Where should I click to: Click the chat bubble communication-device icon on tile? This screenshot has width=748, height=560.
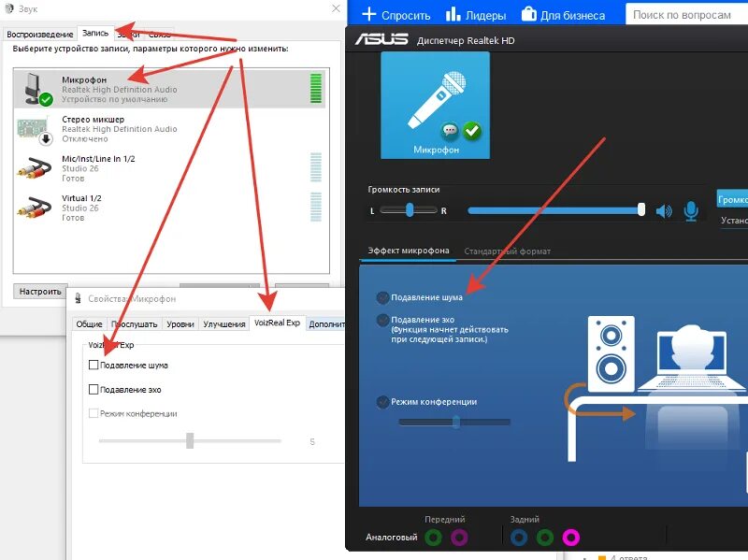(x=450, y=130)
